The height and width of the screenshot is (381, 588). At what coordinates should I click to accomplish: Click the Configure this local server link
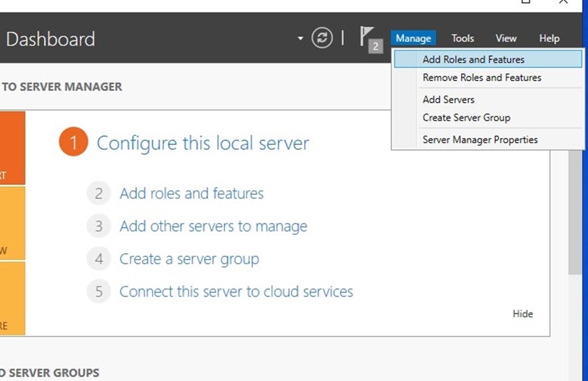203,142
